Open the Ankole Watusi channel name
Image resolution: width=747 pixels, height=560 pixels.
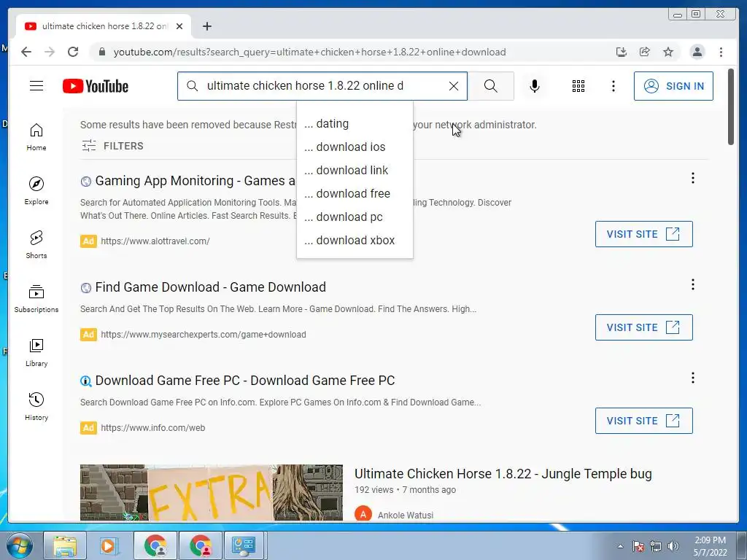[406, 516]
